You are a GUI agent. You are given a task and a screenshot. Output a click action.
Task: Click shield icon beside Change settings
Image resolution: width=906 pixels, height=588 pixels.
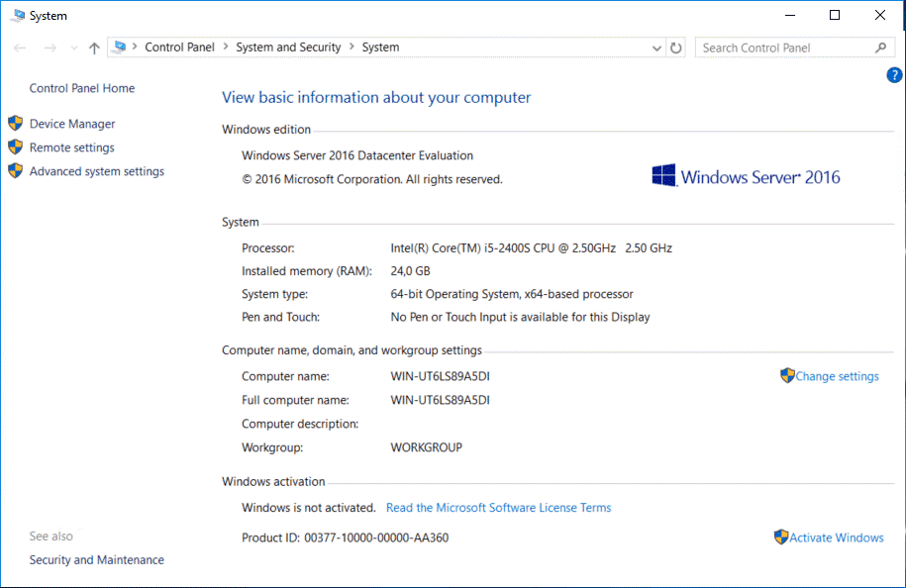[x=787, y=375]
